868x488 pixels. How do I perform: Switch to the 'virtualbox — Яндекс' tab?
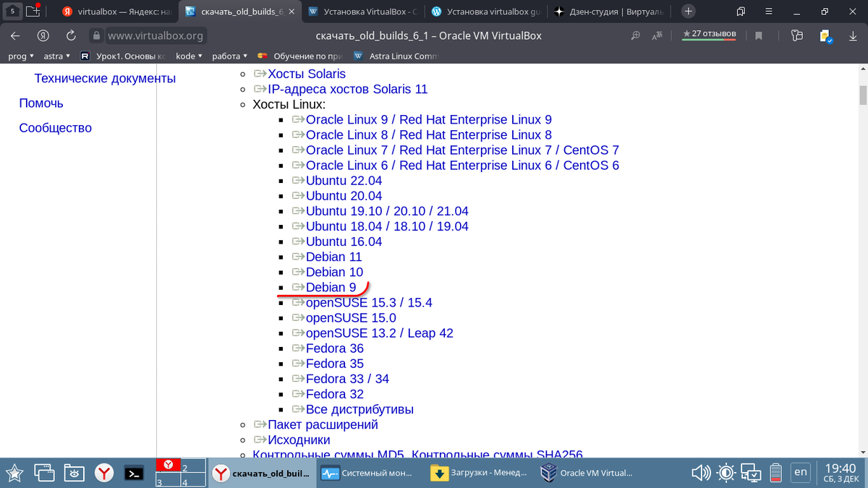point(115,12)
